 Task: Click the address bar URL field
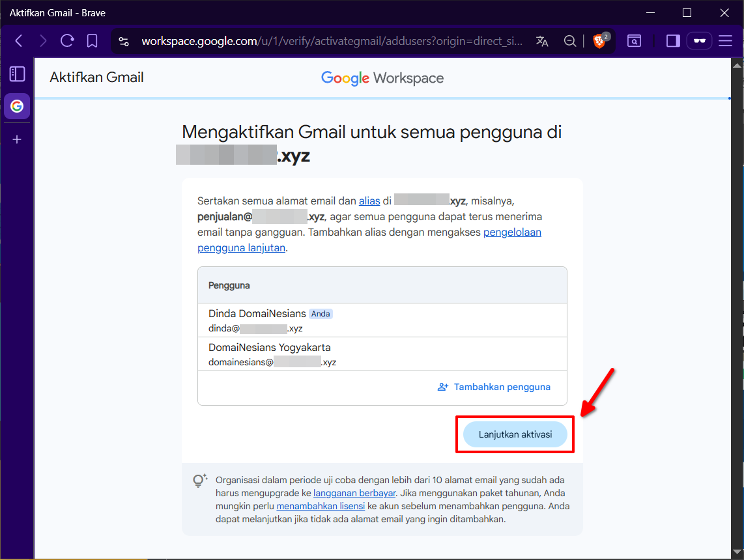[332, 42]
